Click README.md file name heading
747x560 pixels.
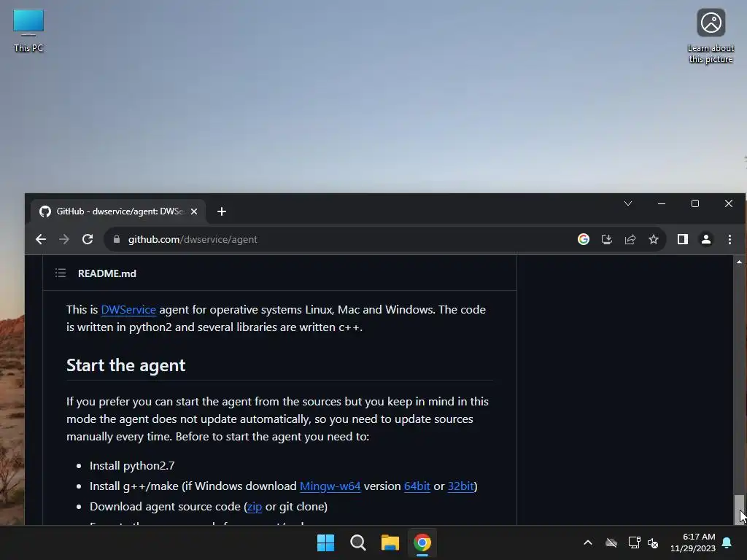click(x=107, y=273)
